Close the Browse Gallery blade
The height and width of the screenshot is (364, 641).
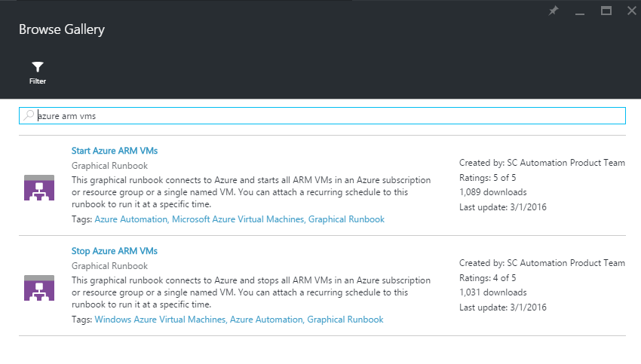pyautogui.click(x=632, y=11)
